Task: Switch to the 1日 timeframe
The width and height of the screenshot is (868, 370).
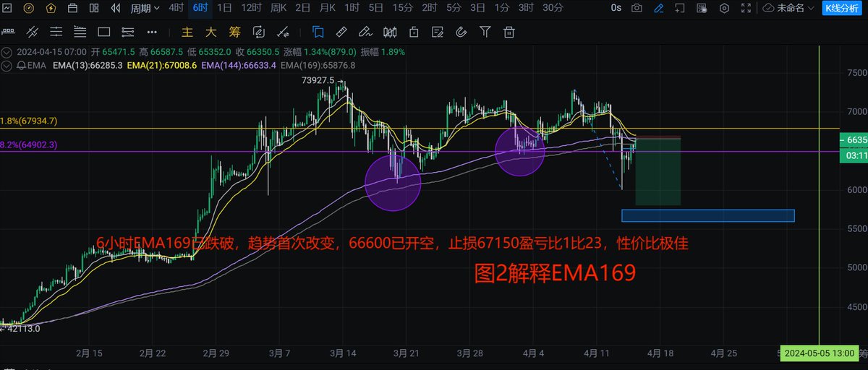Action: [x=224, y=8]
